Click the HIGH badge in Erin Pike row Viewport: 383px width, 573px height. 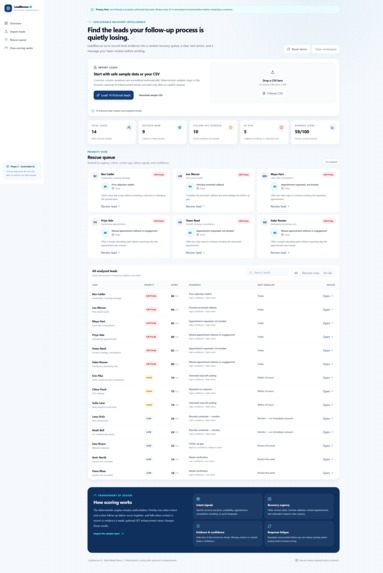[x=149, y=377]
